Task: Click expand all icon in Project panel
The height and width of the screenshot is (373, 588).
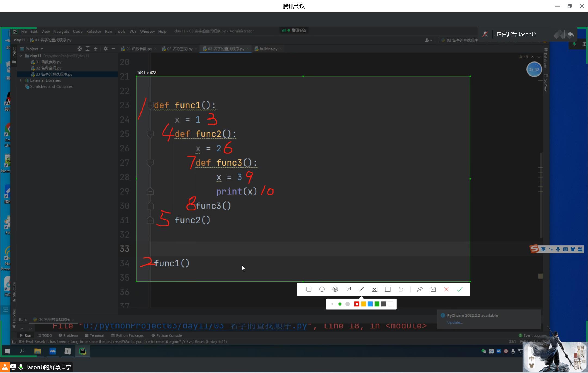Action: 87,49
